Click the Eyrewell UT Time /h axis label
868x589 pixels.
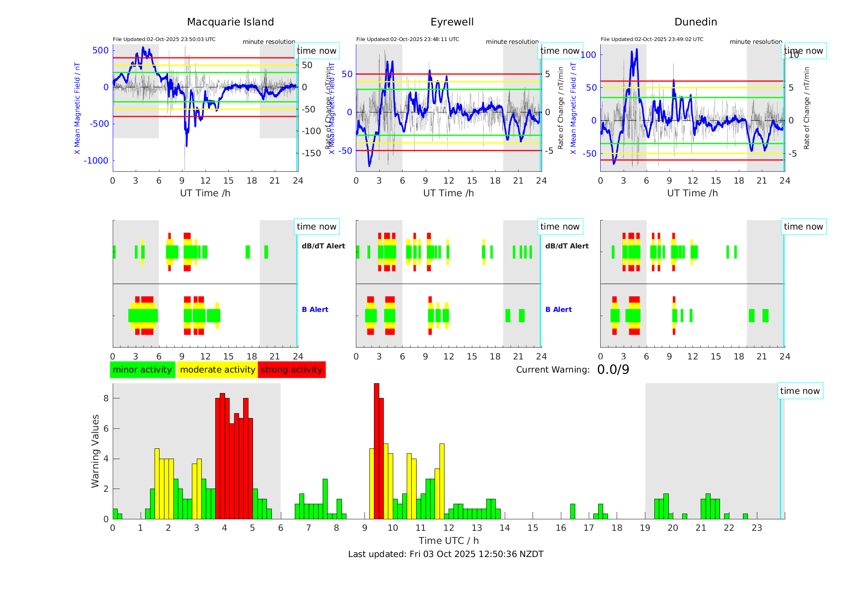[x=449, y=193]
